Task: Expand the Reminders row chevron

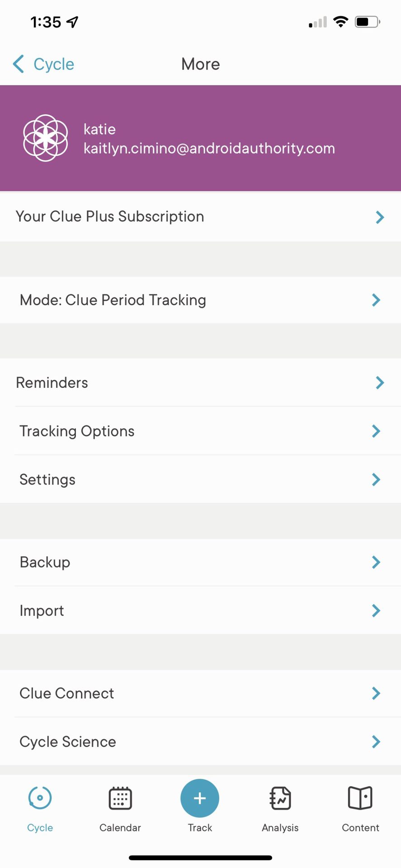Action: (380, 383)
